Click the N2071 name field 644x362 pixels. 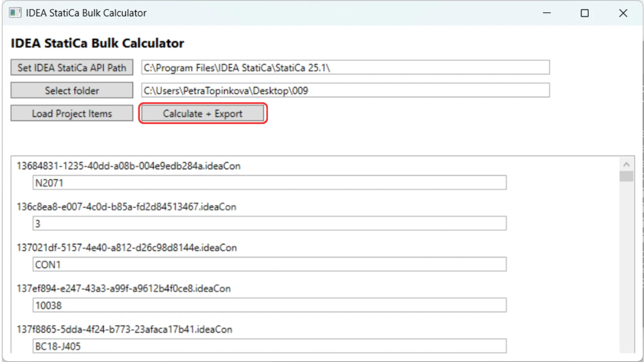coord(270,182)
